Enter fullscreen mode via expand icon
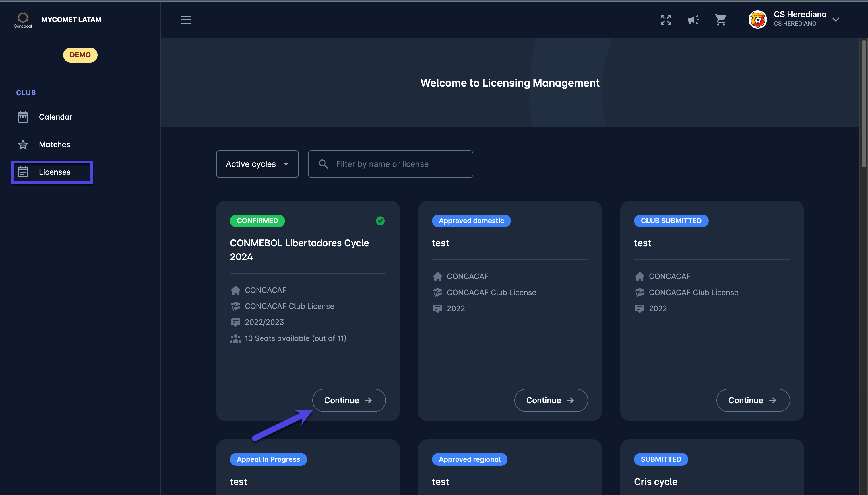 pos(666,20)
